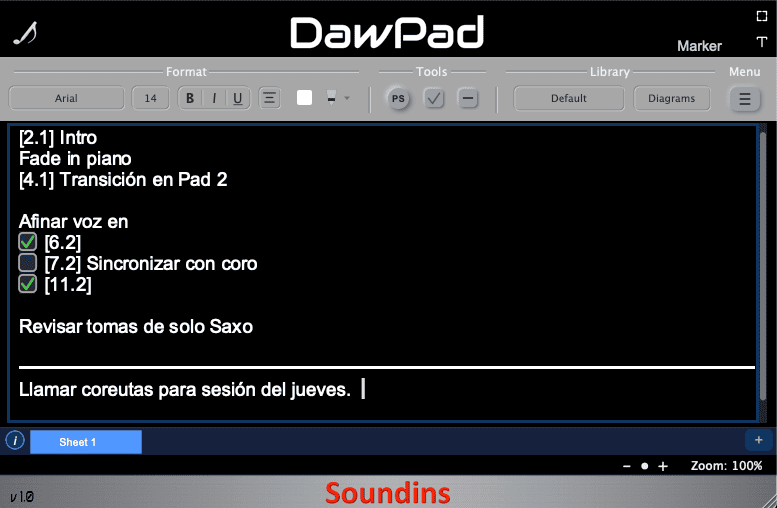Uncheck the [11.2] checkbox
The height and width of the screenshot is (508, 777).
click(x=28, y=284)
